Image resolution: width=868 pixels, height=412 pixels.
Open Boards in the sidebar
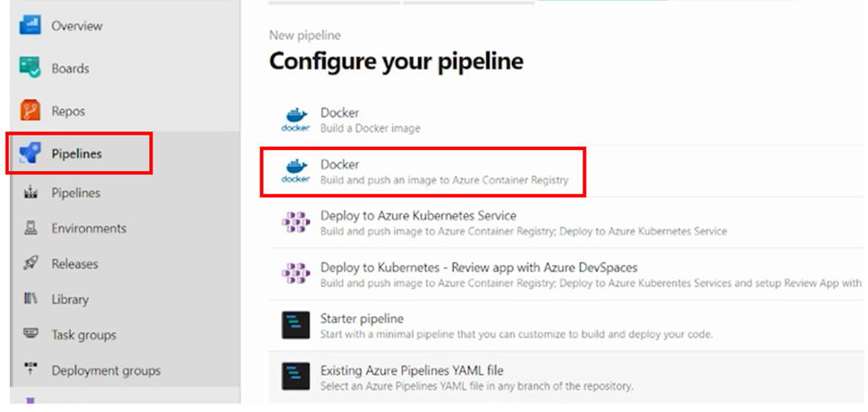[x=71, y=69]
